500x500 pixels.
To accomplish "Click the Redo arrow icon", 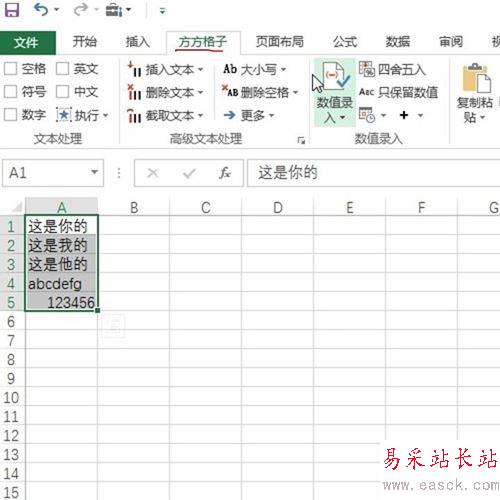I will coord(80,10).
